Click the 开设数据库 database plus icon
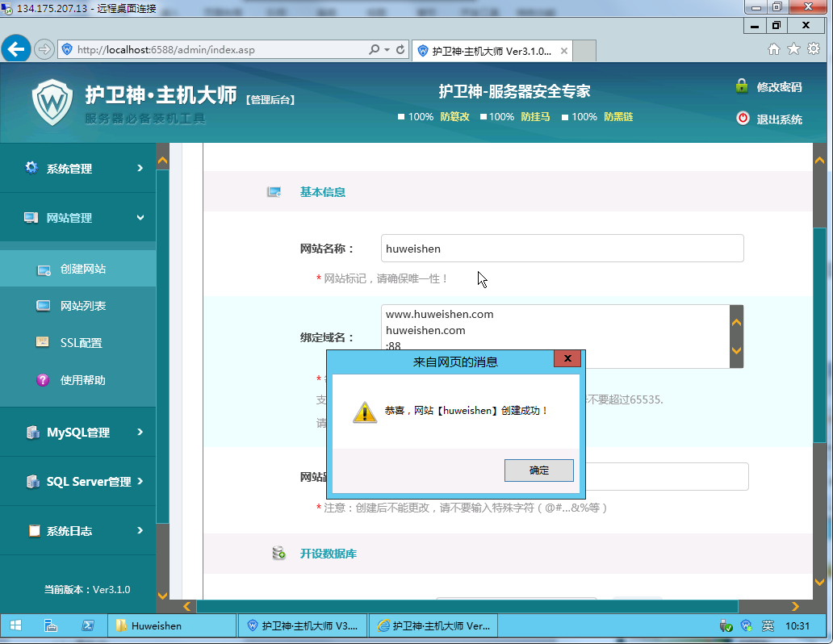The image size is (833, 644). point(279,553)
